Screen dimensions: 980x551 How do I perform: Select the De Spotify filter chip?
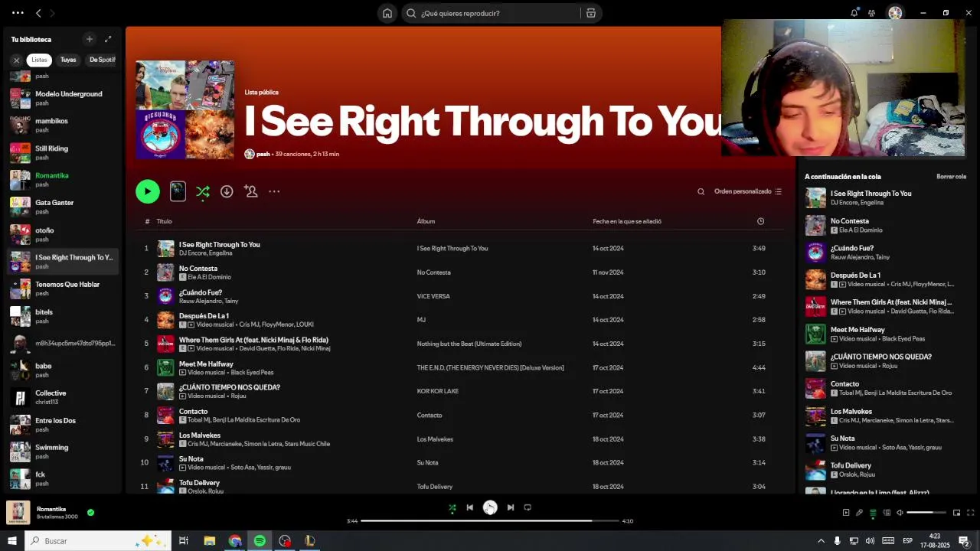point(102,60)
